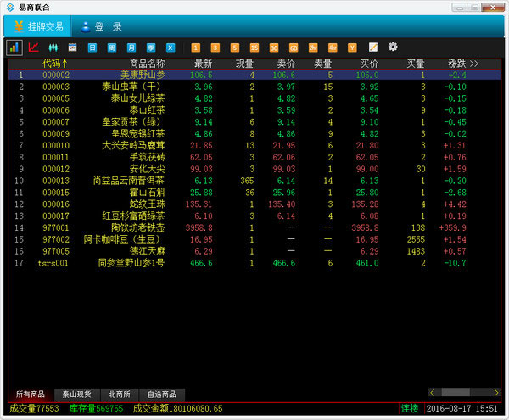Open the calendar icon in toolbar
This screenshot has height=420, width=509.
(73, 48)
